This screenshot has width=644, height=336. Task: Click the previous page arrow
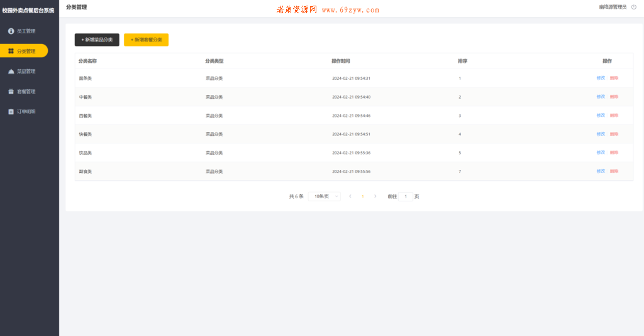(x=350, y=196)
